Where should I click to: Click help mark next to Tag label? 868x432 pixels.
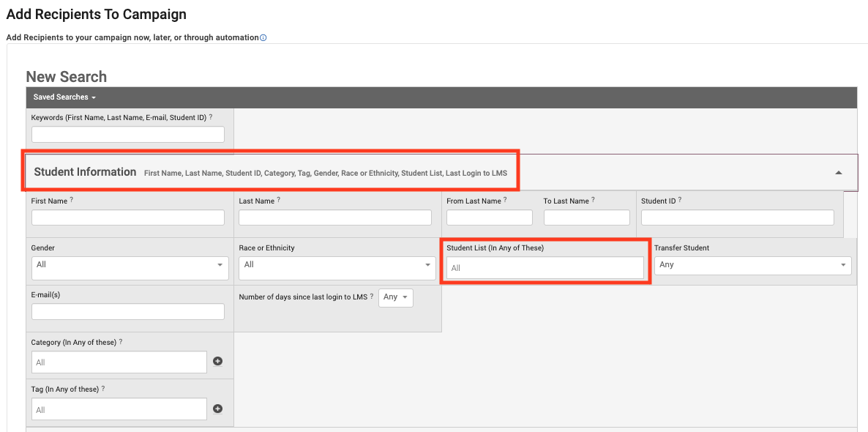tap(103, 389)
